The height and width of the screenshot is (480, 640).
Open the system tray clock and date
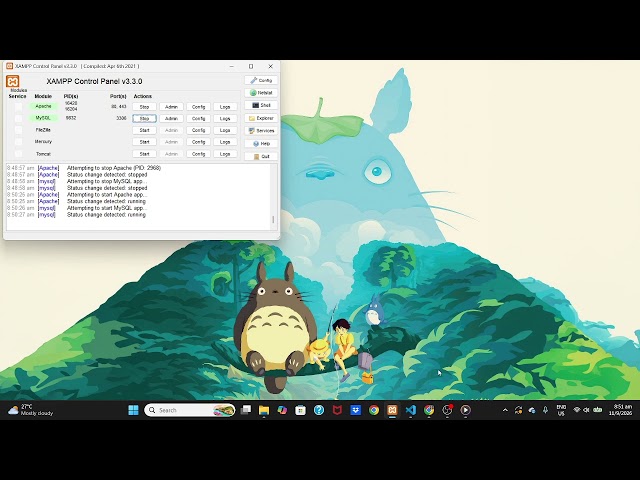(620, 410)
